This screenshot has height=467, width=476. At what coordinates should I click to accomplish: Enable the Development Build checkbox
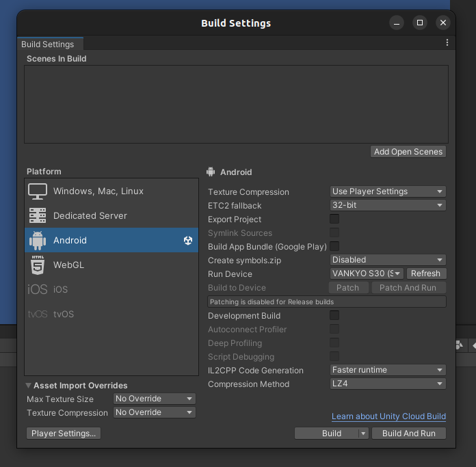point(334,315)
